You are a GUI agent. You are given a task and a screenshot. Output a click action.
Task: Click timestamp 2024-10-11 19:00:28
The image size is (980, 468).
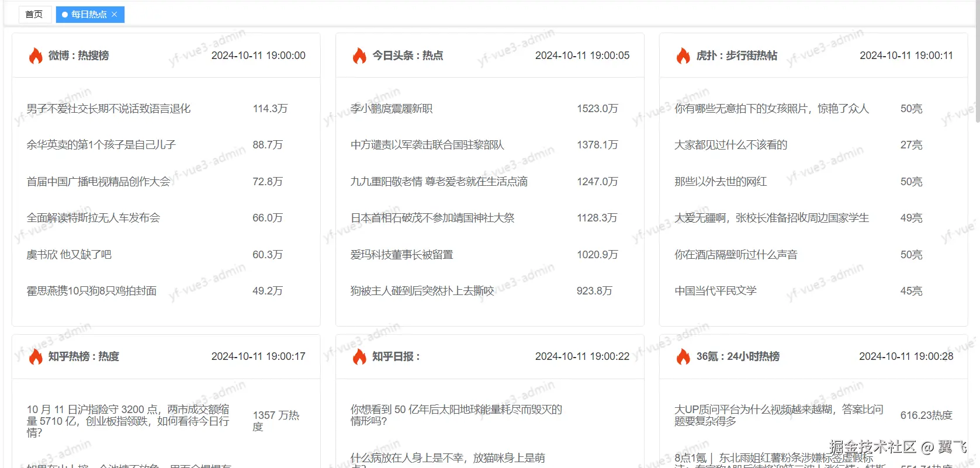(906, 356)
